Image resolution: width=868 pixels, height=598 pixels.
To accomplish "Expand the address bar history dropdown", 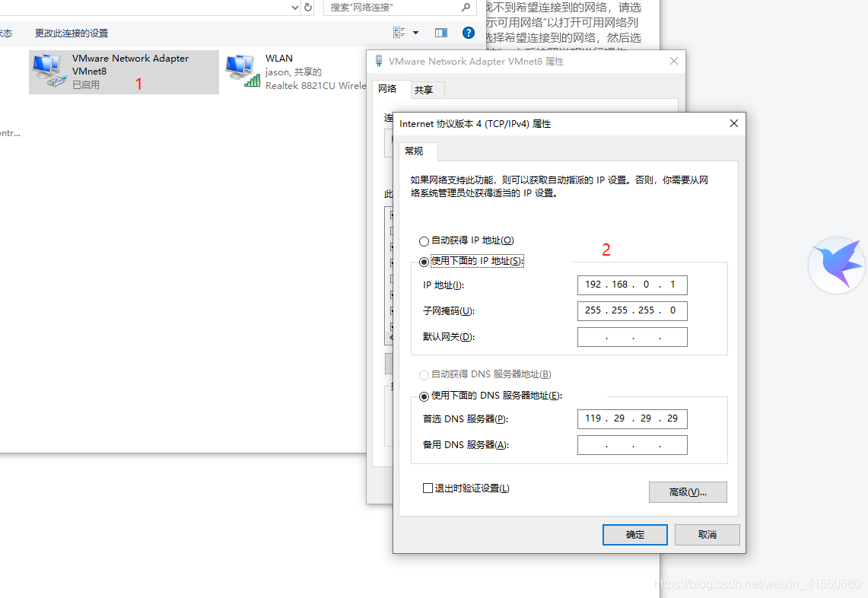I will (x=295, y=7).
